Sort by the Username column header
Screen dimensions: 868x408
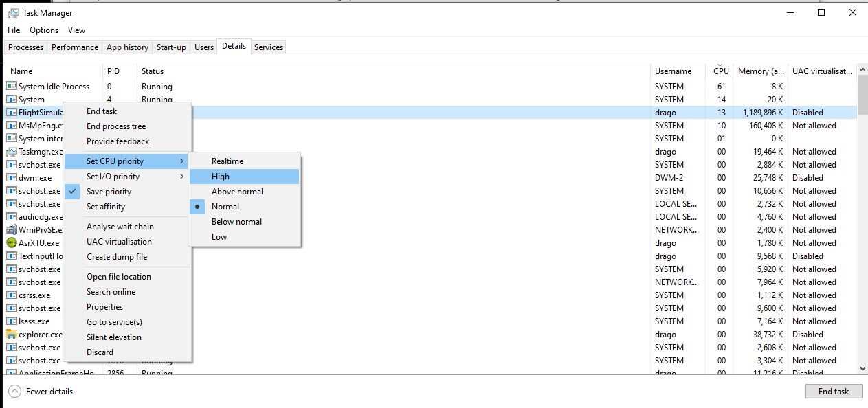tap(678, 71)
